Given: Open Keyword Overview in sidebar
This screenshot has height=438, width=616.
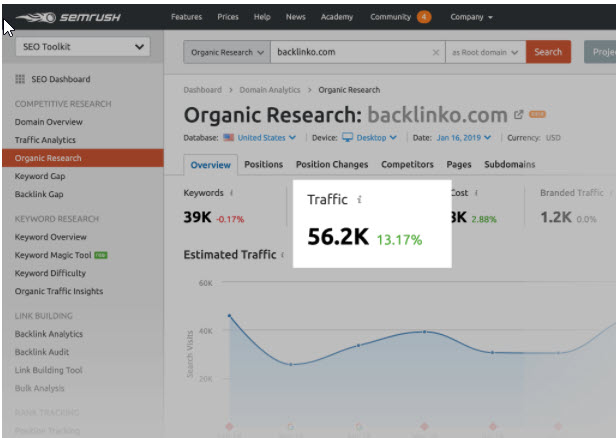Looking at the screenshot, I should (x=51, y=237).
